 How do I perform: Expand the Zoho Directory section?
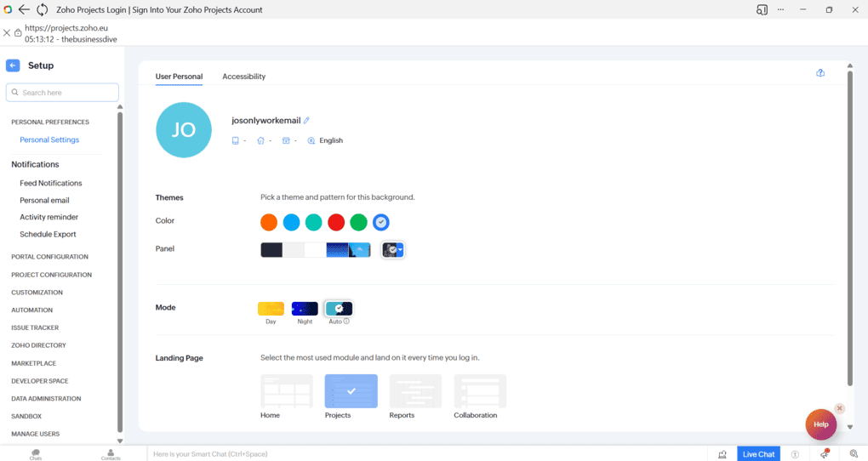(x=39, y=345)
